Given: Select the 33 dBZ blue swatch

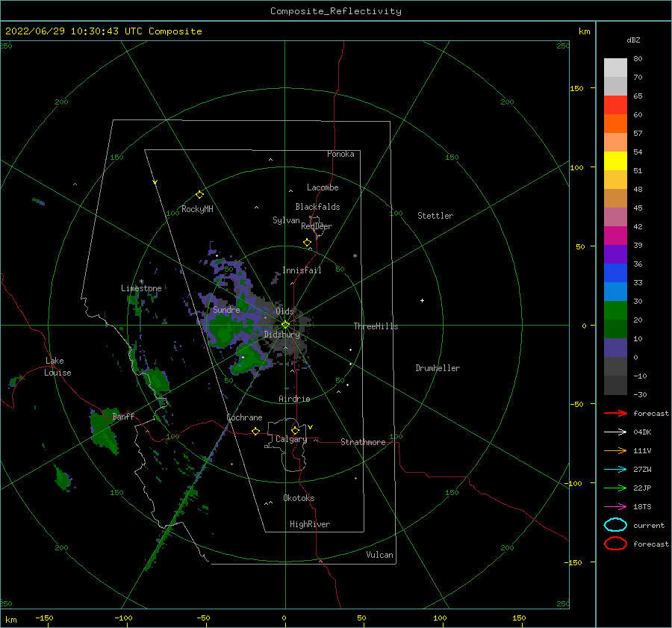Looking at the screenshot, I should pyautogui.click(x=615, y=291).
